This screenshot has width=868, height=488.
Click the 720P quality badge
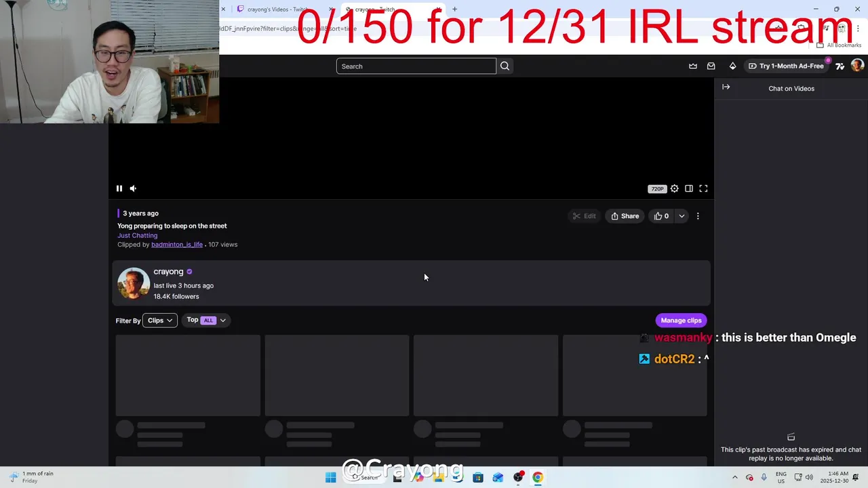click(657, 189)
